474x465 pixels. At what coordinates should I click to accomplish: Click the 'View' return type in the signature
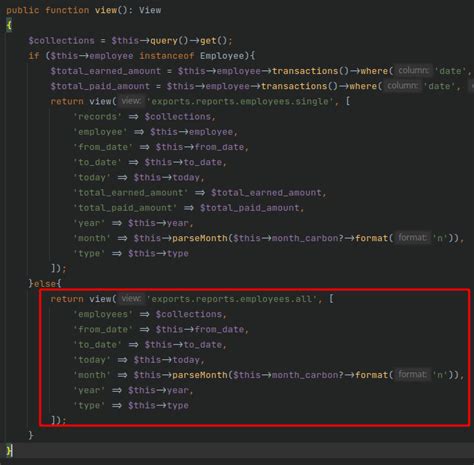[150, 10]
